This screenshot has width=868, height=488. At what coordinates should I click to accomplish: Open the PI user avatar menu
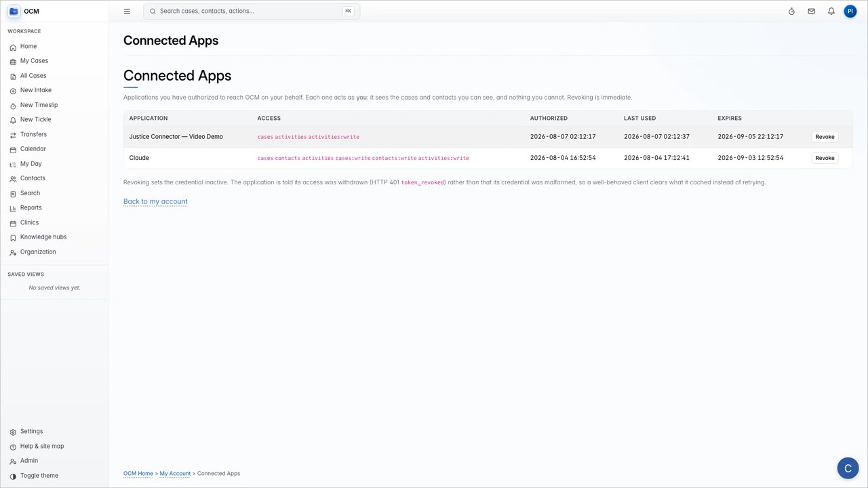850,11
